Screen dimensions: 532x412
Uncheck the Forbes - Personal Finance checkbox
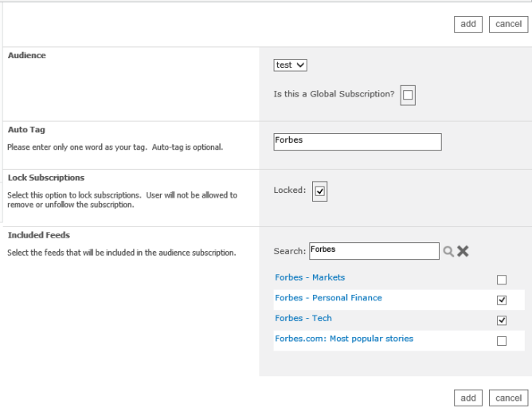coord(501,300)
